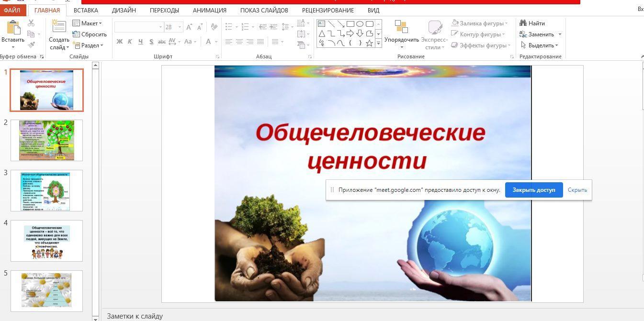Screen dimensions: 644x321
Task: Select slide 3 thumbnail in panel
Action: [46, 190]
